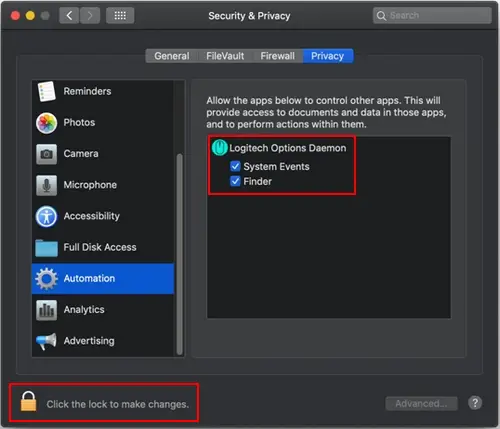Click the Analytics chart icon

click(x=46, y=310)
